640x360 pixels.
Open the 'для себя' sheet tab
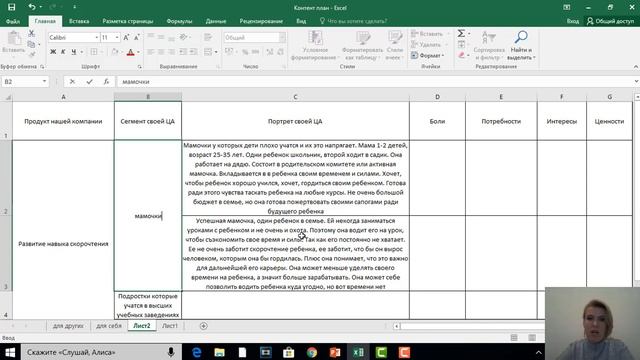click(x=109, y=326)
